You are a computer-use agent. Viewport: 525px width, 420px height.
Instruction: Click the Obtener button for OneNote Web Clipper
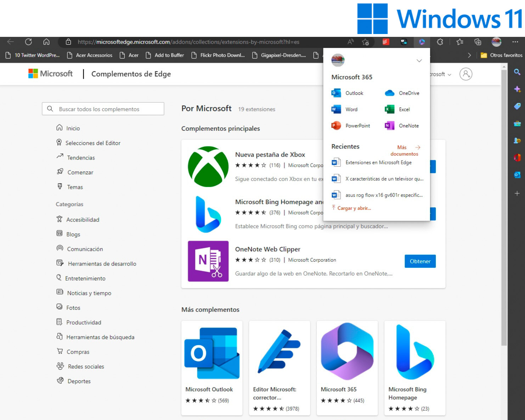coord(420,261)
